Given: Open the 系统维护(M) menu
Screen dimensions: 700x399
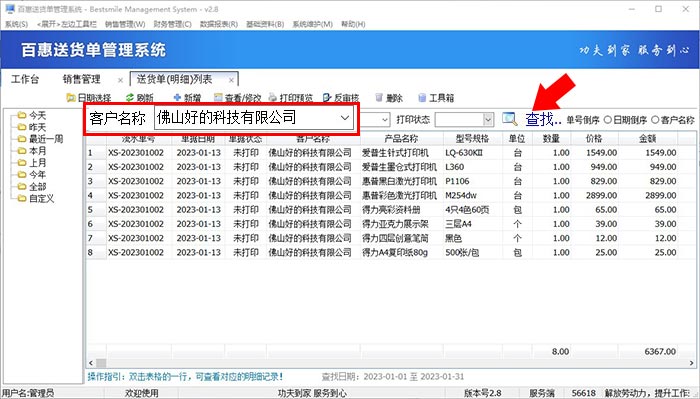Looking at the screenshot, I should (x=312, y=24).
